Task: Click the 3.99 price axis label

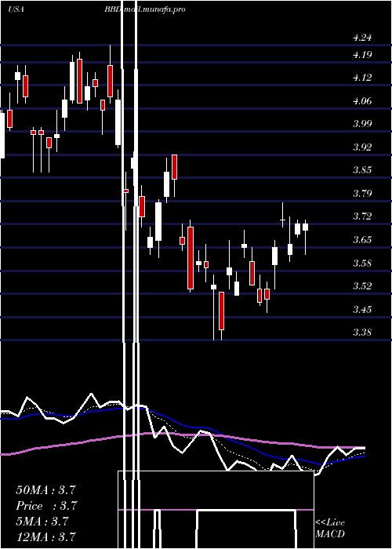Action: click(x=362, y=124)
